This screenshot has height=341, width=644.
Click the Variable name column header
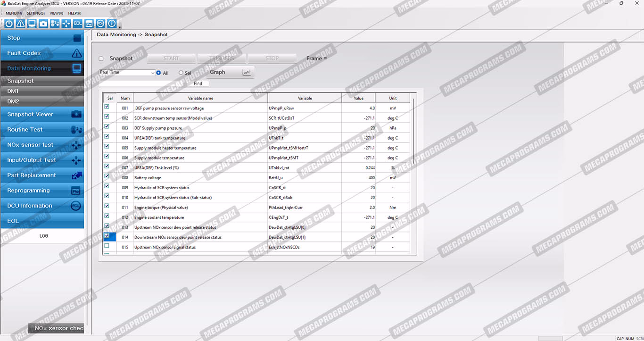(200, 98)
